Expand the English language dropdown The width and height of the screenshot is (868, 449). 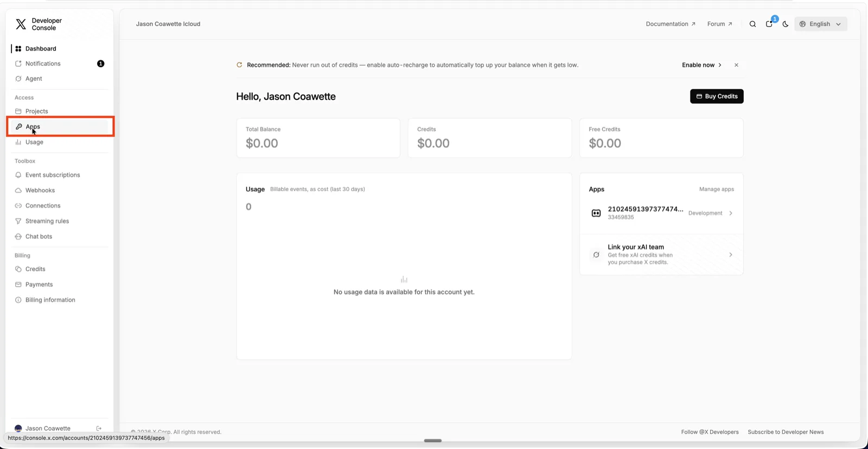coord(820,24)
